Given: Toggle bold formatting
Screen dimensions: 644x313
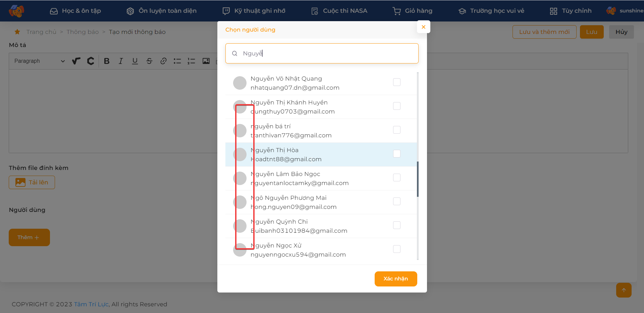Looking at the screenshot, I should pyautogui.click(x=107, y=61).
